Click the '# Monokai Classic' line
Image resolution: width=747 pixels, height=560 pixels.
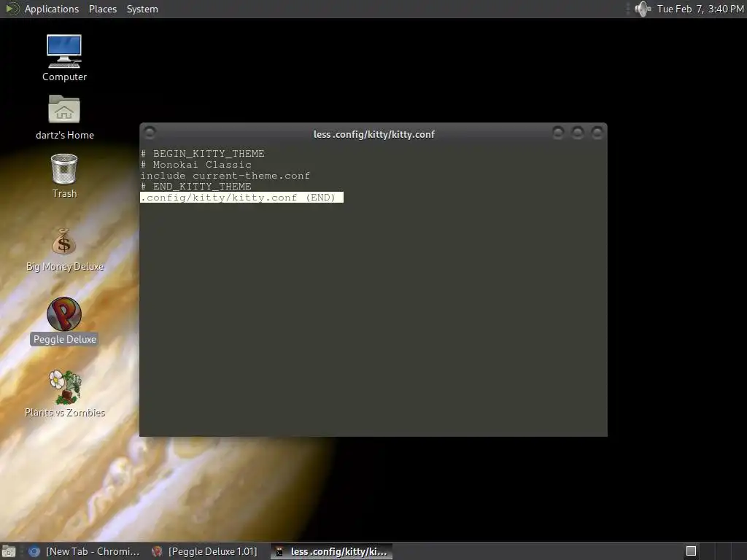[x=196, y=164]
